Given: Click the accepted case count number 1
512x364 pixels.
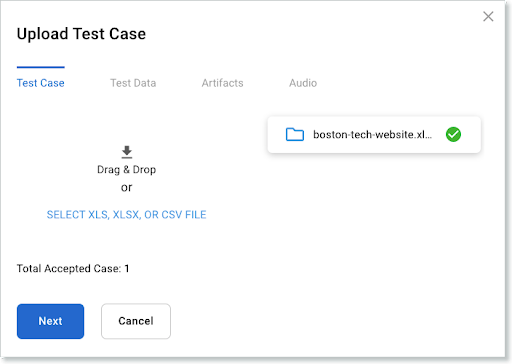Looking at the screenshot, I should coord(127,268).
